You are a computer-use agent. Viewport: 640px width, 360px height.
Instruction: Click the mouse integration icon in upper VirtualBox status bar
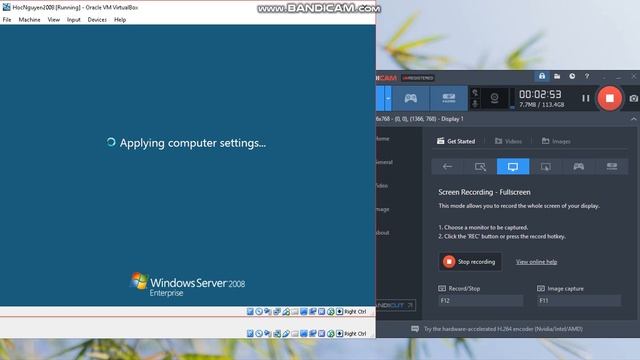click(331, 311)
